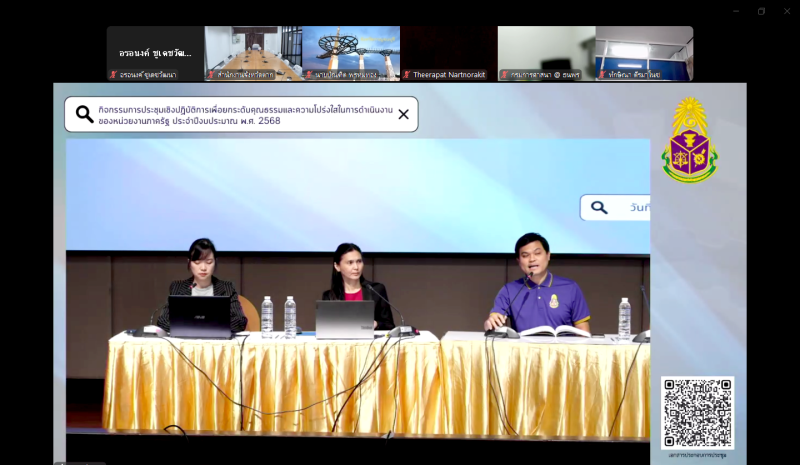
Task: Select Theerapat Nartnorakit's dark video tile
Action: pyautogui.click(x=449, y=50)
